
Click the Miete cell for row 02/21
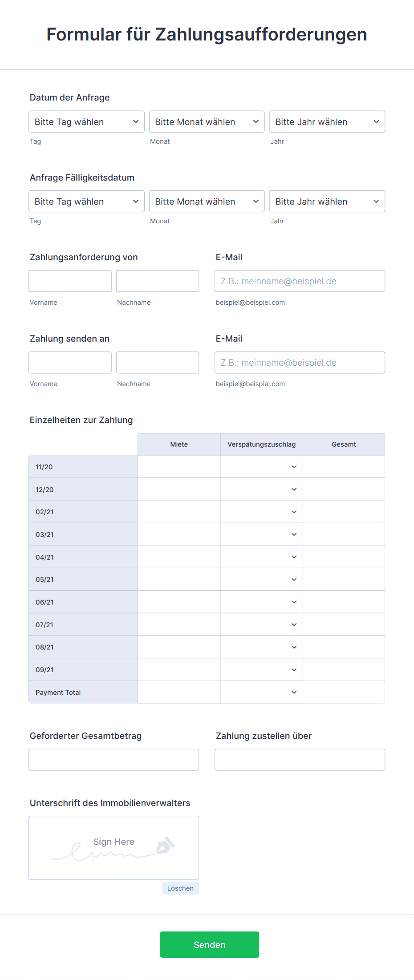pyautogui.click(x=179, y=511)
